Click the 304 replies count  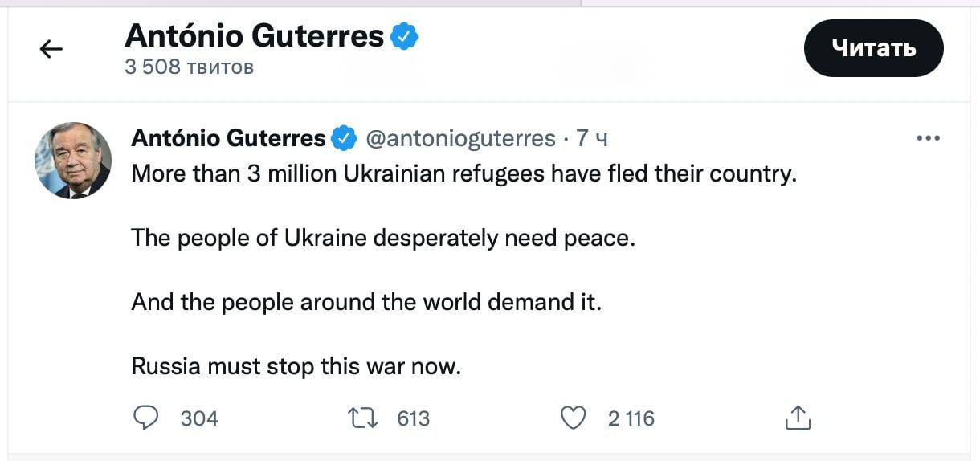(x=199, y=418)
